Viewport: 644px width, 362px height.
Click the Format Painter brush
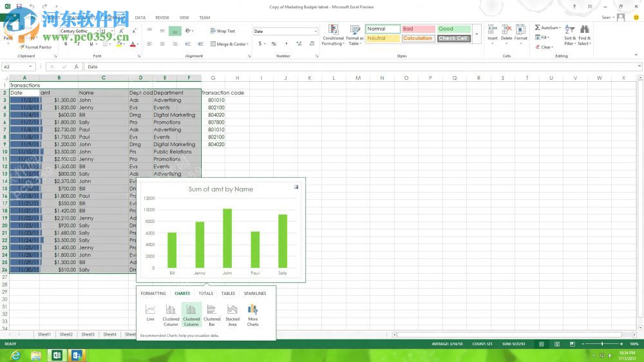(x=22, y=47)
